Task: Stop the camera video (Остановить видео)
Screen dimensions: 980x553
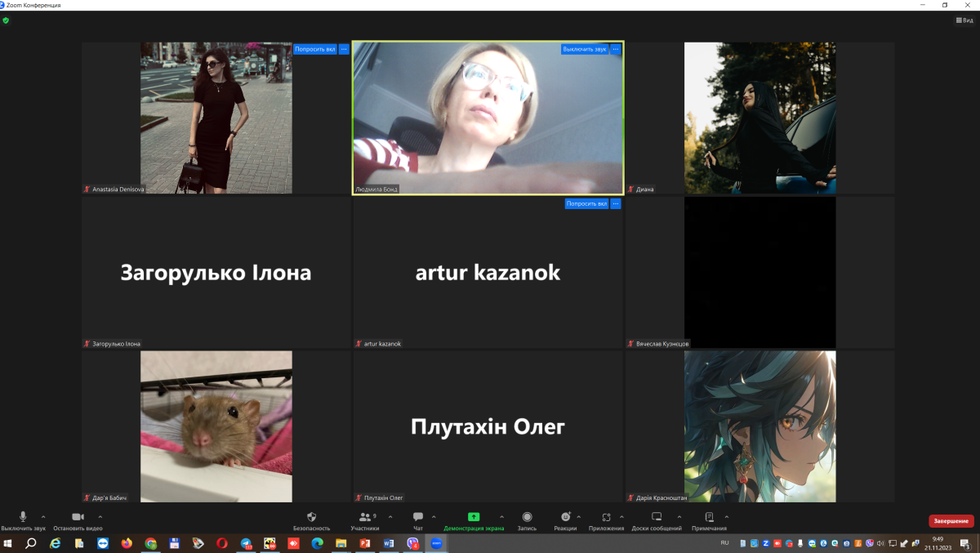Action: pos(78,518)
